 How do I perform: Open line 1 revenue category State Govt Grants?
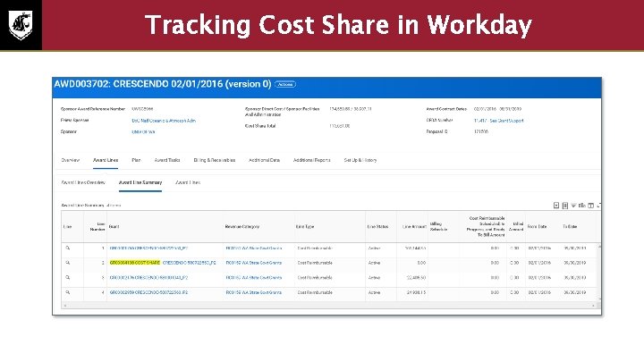point(254,248)
